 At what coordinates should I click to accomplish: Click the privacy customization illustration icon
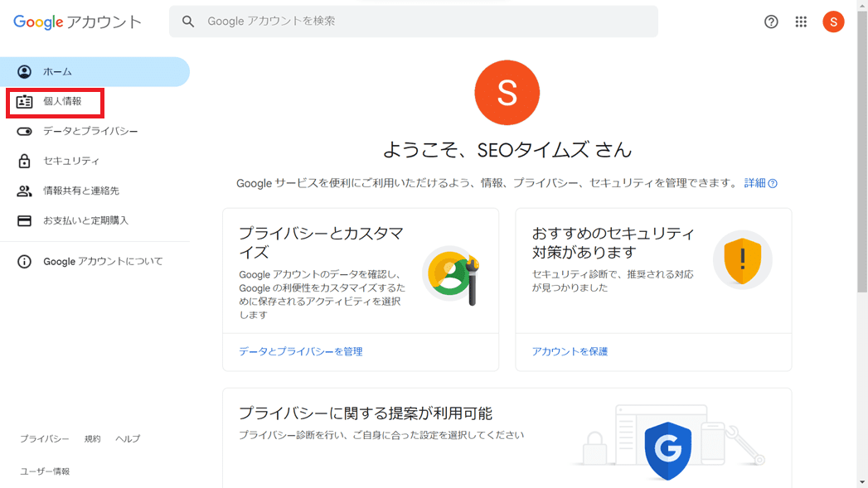pos(453,275)
